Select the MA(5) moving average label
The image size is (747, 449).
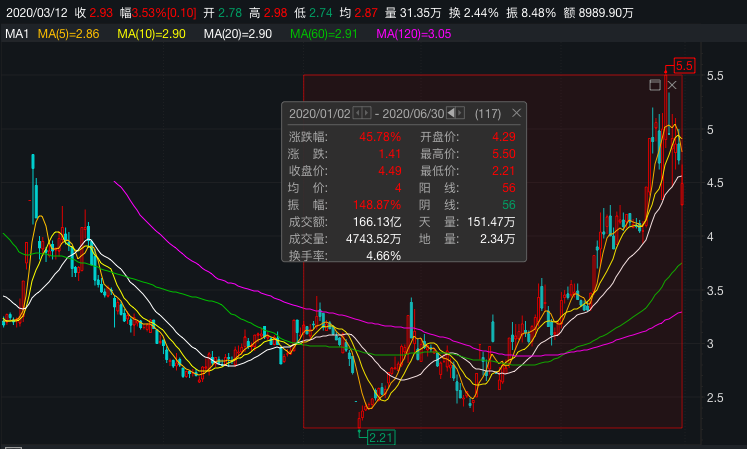tap(68, 35)
